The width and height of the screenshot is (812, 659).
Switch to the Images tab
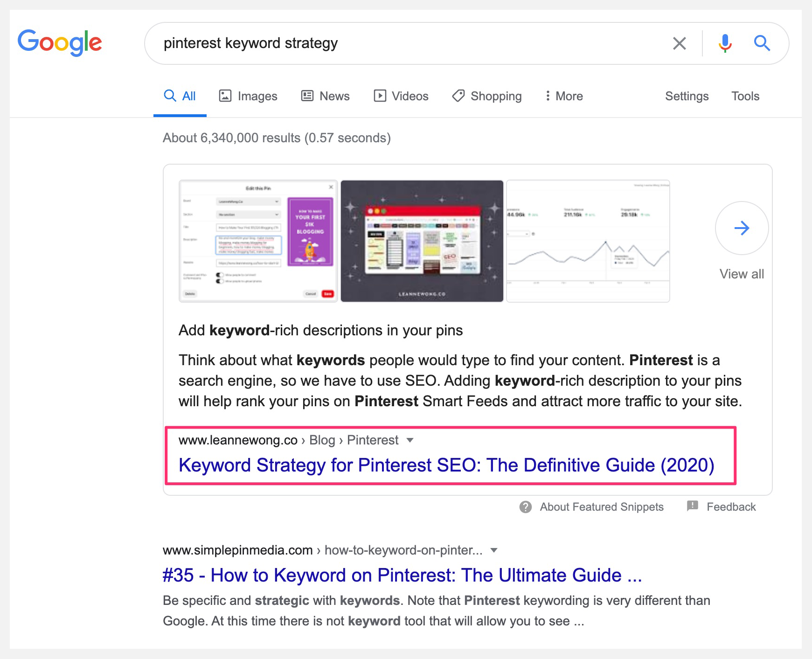point(248,96)
